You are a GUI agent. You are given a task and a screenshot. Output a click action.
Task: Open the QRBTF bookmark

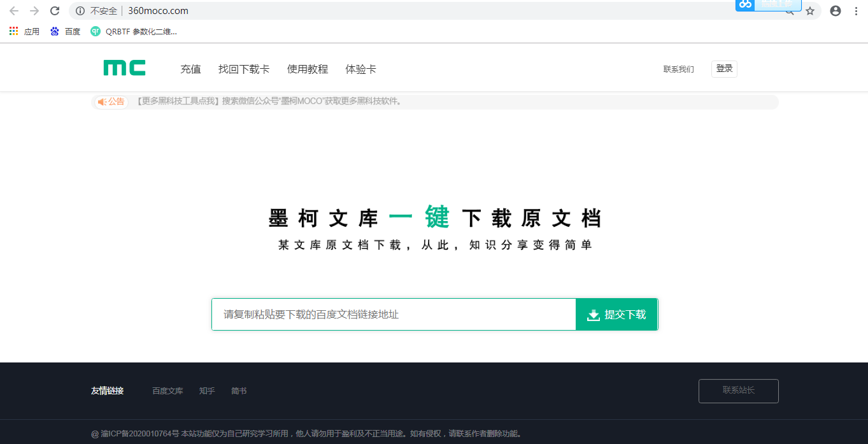(x=134, y=31)
